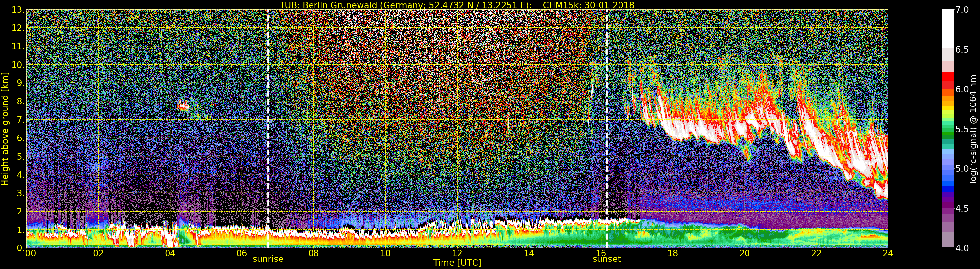Select time-axis tick '20'

click(x=745, y=253)
